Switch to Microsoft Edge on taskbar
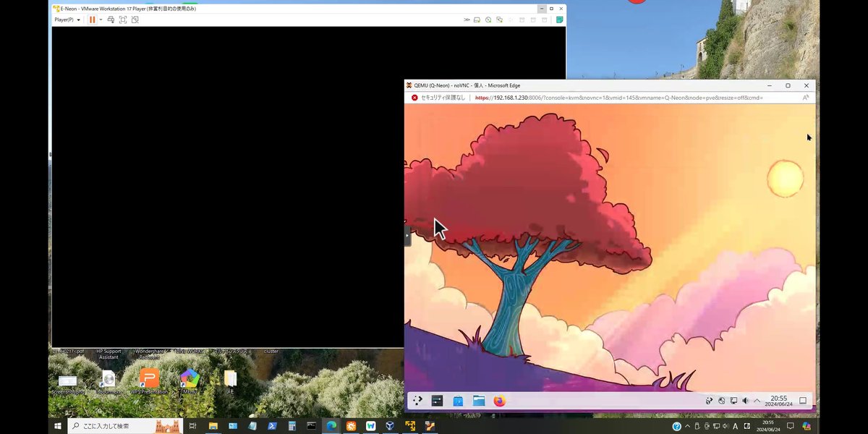This screenshot has height=434, width=868. (331, 426)
